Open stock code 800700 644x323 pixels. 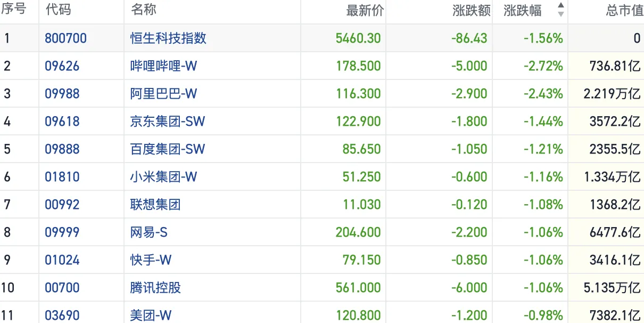[x=65, y=38]
